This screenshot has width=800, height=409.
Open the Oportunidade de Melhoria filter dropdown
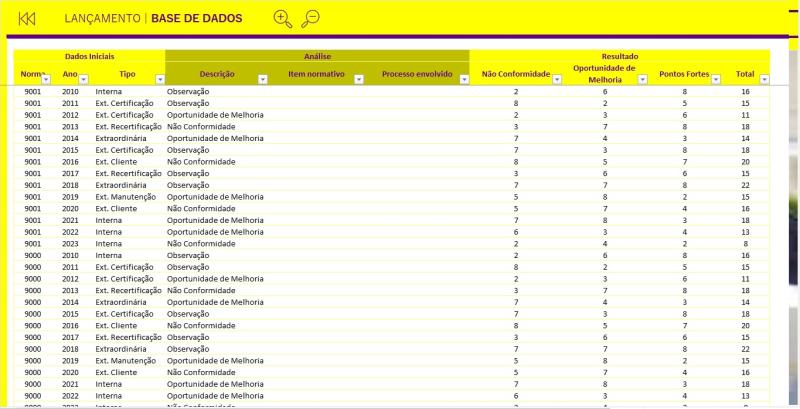[x=643, y=80]
